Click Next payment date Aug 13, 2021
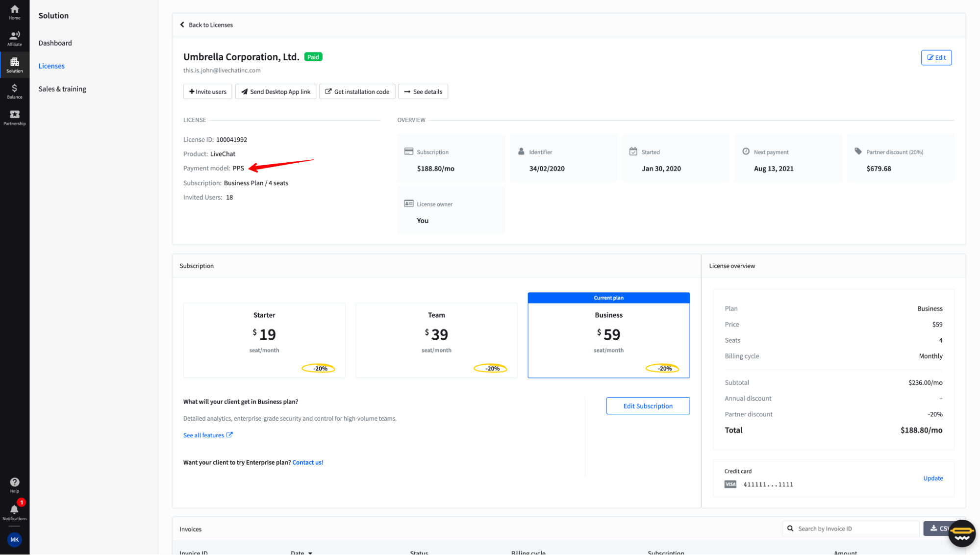The width and height of the screenshot is (980, 555). point(774,169)
